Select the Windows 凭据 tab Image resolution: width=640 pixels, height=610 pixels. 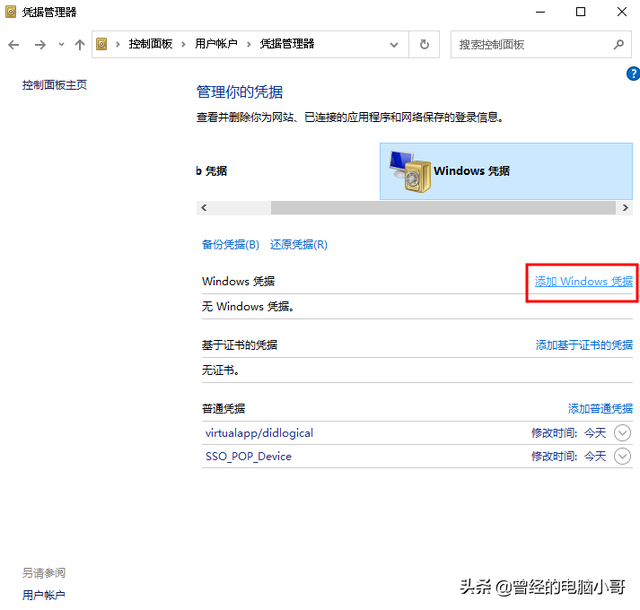click(x=506, y=171)
